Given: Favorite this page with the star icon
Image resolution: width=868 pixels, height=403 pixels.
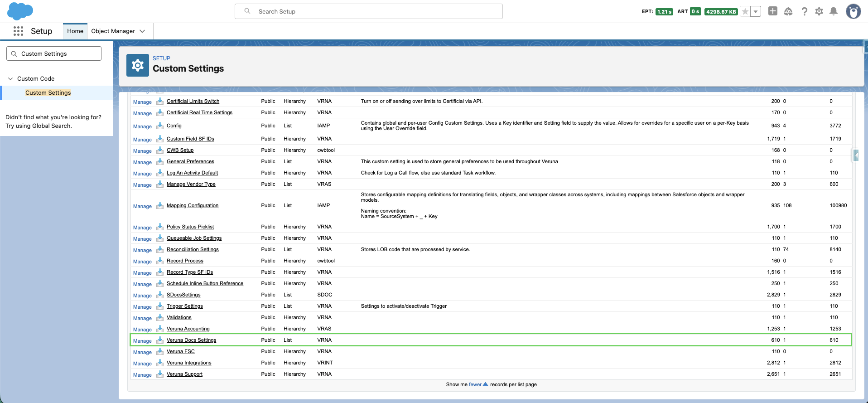Looking at the screenshot, I should [x=745, y=11].
